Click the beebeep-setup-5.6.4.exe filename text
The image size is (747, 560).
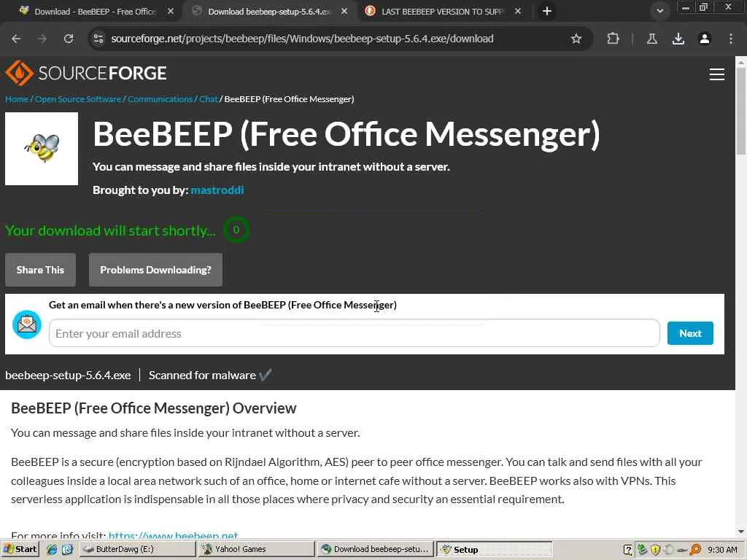tap(68, 376)
